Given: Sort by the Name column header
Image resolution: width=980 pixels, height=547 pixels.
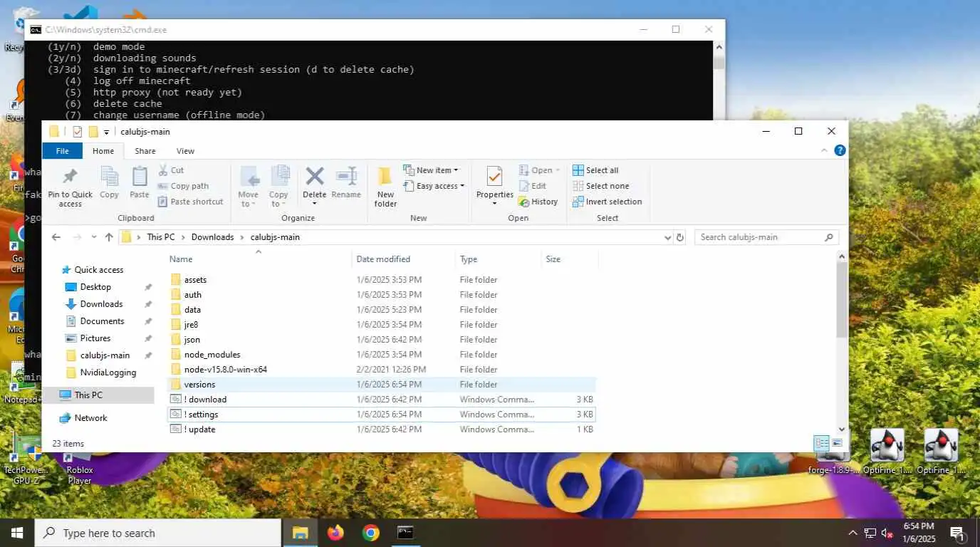Looking at the screenshot, I should [181, 259].
